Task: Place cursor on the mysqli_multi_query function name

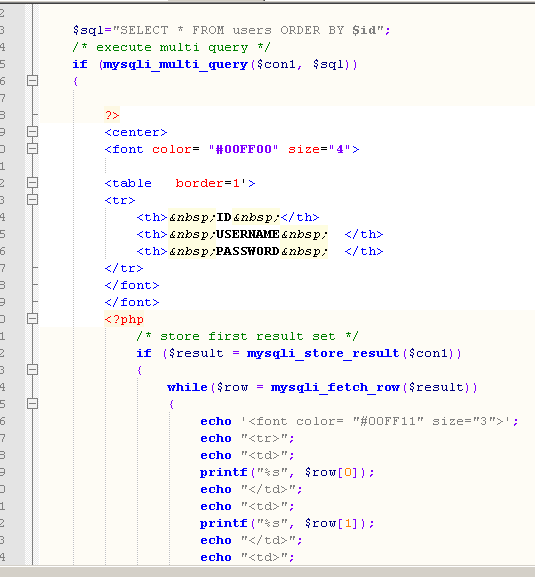Action: 175,64
